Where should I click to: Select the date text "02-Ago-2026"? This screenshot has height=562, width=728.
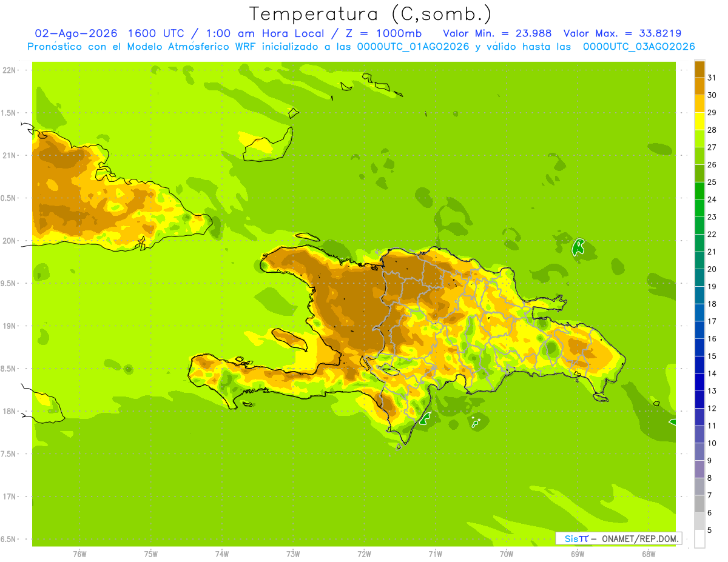(x=76, y=33)
